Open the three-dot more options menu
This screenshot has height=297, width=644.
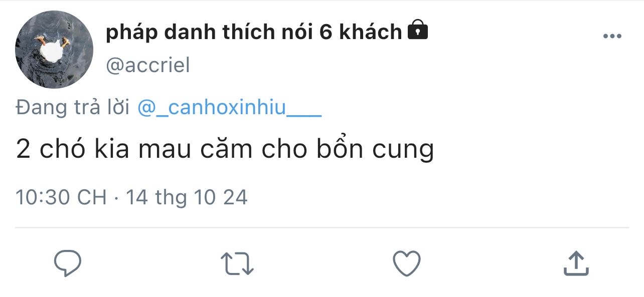point(612,36)
